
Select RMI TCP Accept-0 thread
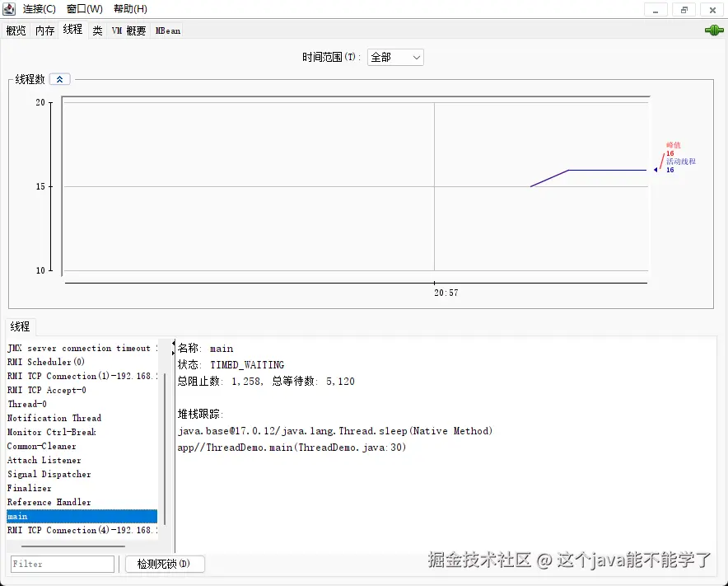coord(82,390)
